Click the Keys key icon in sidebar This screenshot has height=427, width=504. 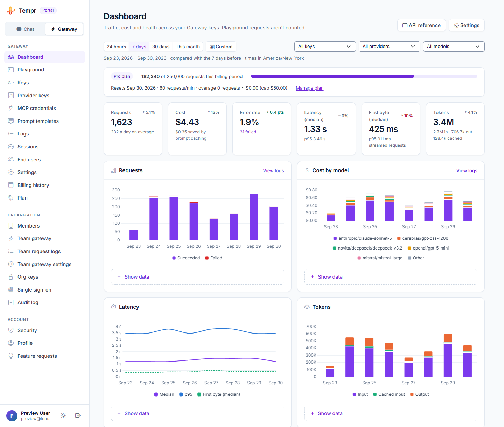(11, 83)
